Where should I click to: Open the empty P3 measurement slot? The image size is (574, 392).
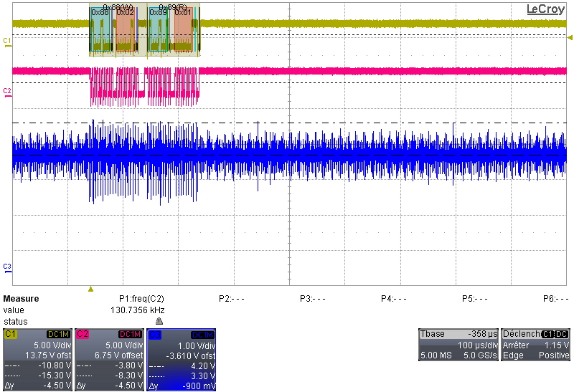(313, 299)
